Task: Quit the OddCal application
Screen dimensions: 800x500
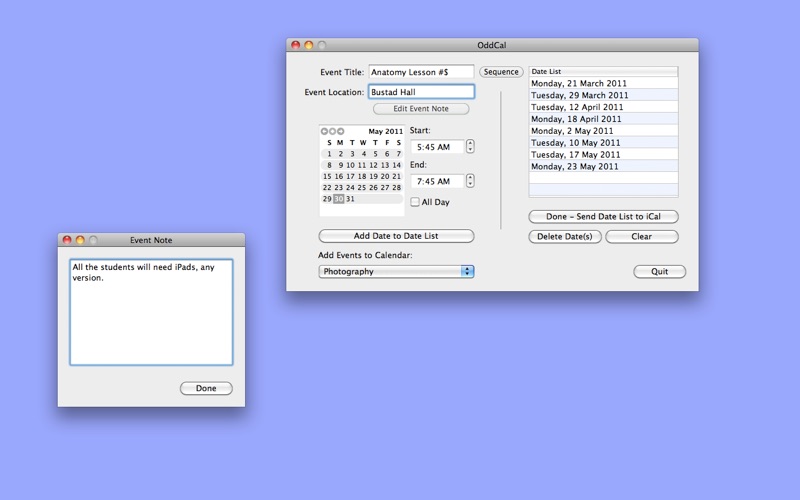Action: (659, 271)
